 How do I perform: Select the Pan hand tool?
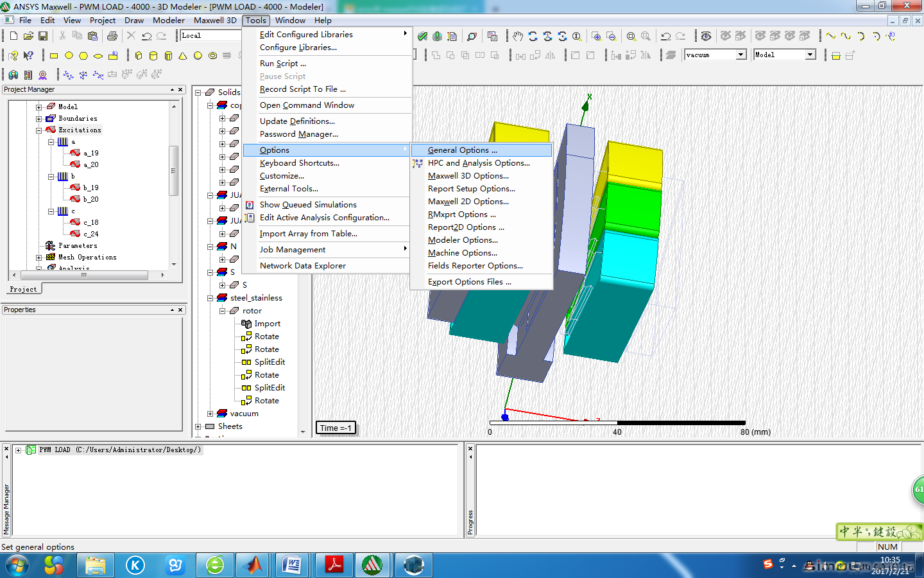point(518,36)
